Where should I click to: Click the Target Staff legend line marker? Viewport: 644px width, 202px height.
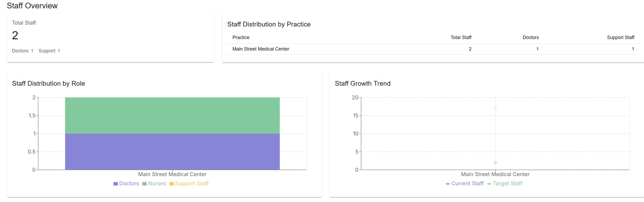click(x=489, y=184)
